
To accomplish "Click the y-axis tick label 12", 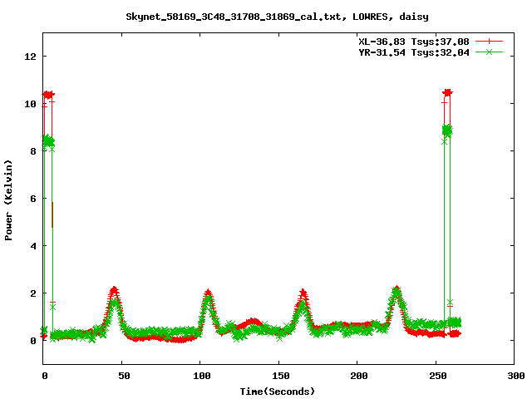I will tap(30, 57).
